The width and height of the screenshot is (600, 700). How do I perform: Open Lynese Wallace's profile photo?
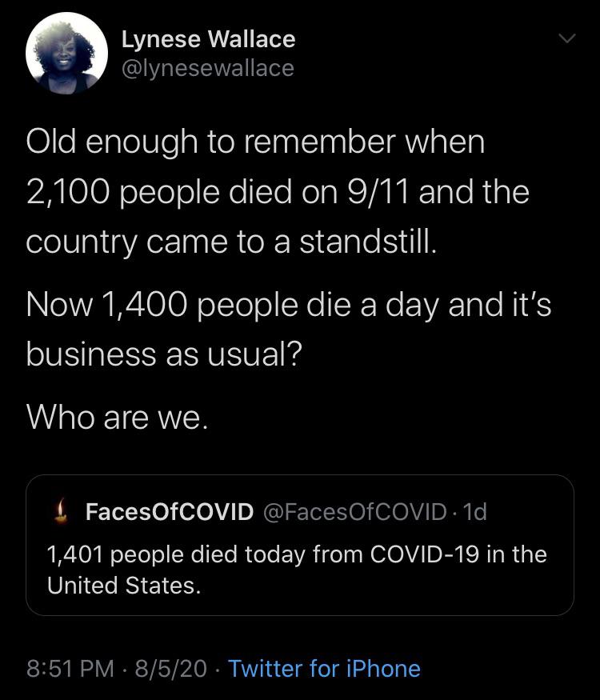66,53
